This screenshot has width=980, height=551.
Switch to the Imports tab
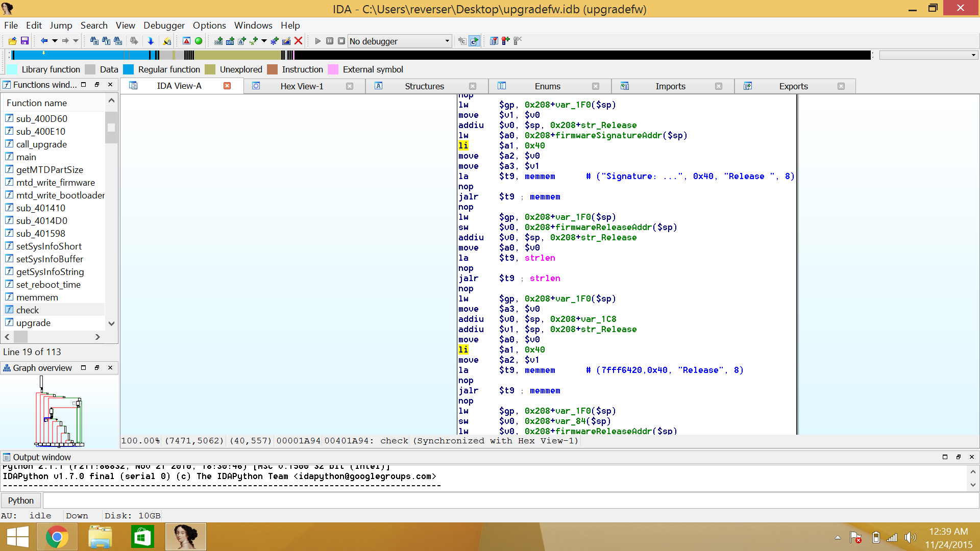[670, 86]
